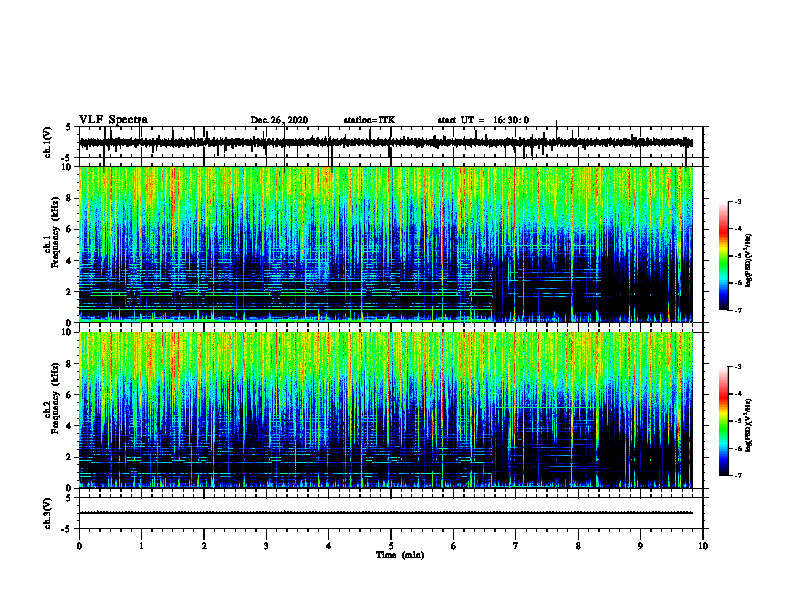Screen dimensions: 792x612
Task: Click time axis tick label "1"
Action: coord(141,546)
